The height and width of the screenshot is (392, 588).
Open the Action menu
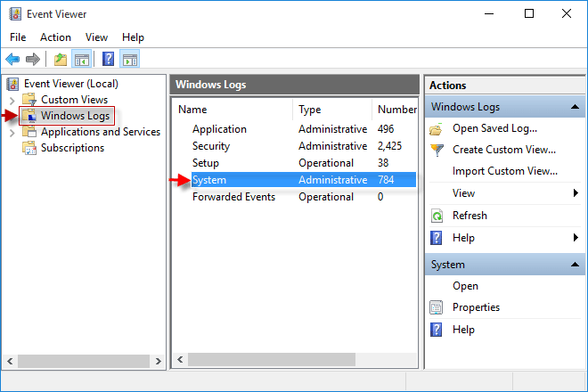(55, 37)
